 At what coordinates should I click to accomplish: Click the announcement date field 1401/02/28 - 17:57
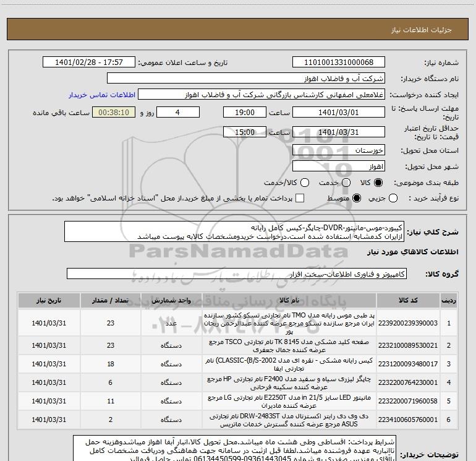click(x=89, y=62)
